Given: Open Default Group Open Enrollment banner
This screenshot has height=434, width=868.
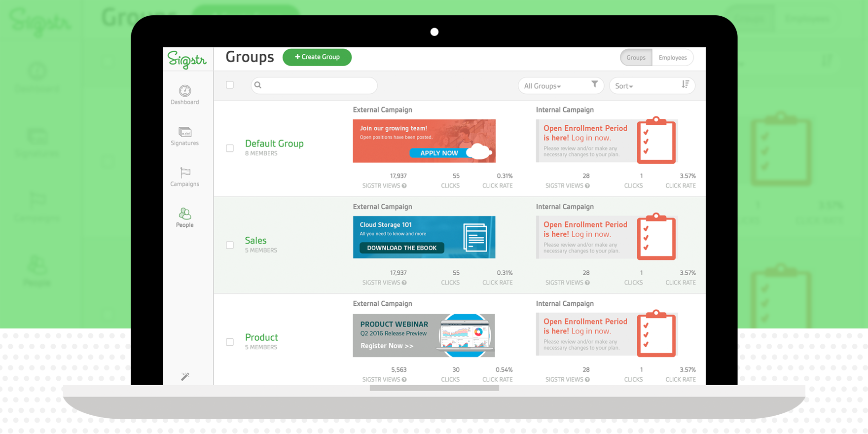Looking at the screenshot, I should [607, 141].
